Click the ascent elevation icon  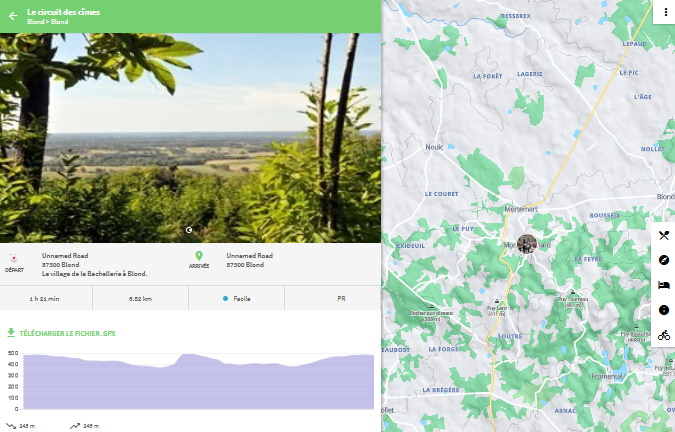pyautogui.click(x=75, y=426)
